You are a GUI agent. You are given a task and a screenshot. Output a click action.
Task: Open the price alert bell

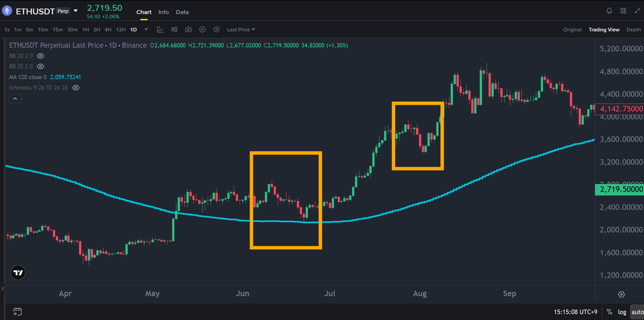point(609,11)
